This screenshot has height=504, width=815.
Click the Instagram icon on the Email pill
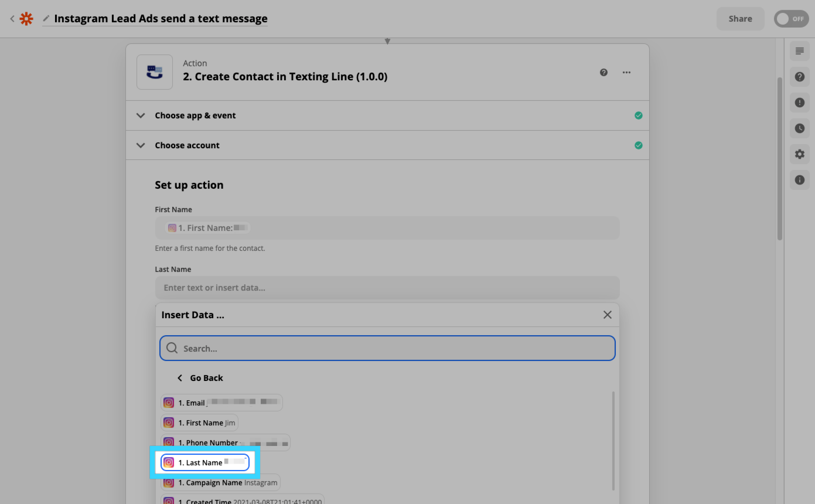pyautogui.click(x=169, y=403)
